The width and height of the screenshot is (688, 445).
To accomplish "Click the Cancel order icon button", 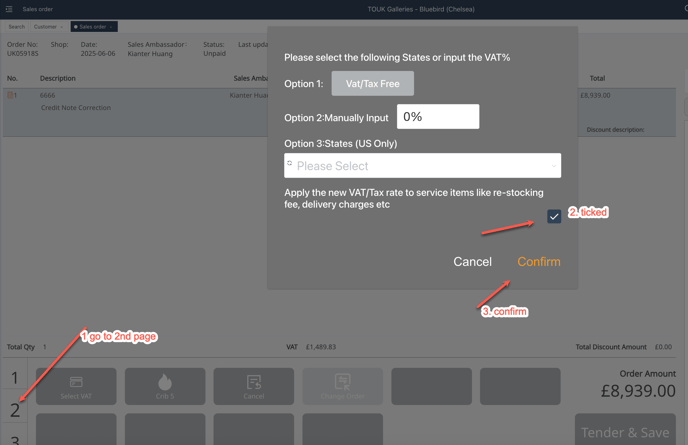I will [x=254, y=382].
